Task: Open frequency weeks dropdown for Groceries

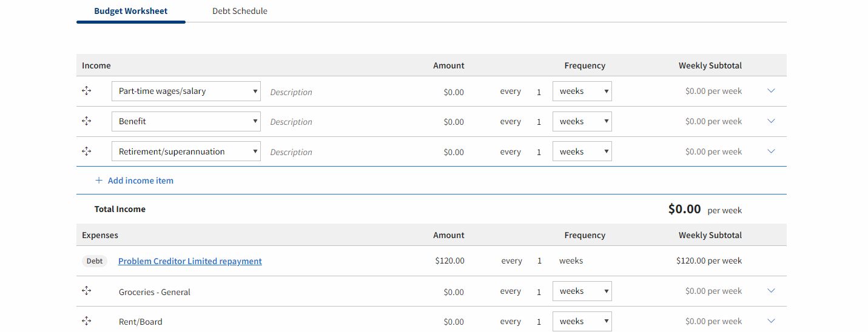Action: (582, 291)
